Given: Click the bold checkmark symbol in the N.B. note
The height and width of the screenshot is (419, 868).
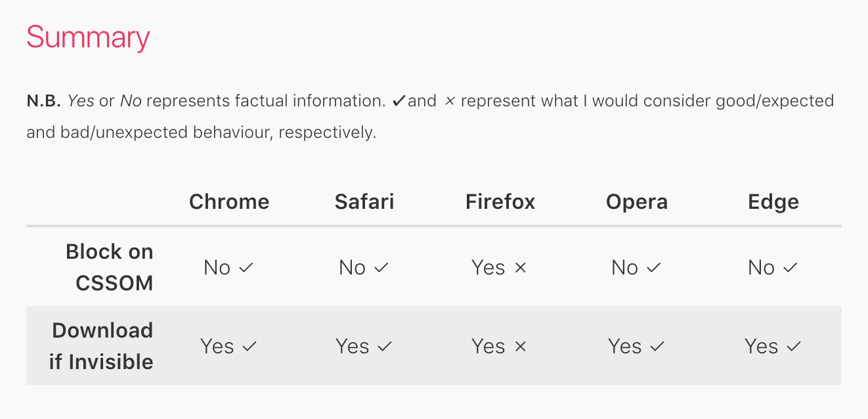Looking at the screenshot, I should click(399, 101).
